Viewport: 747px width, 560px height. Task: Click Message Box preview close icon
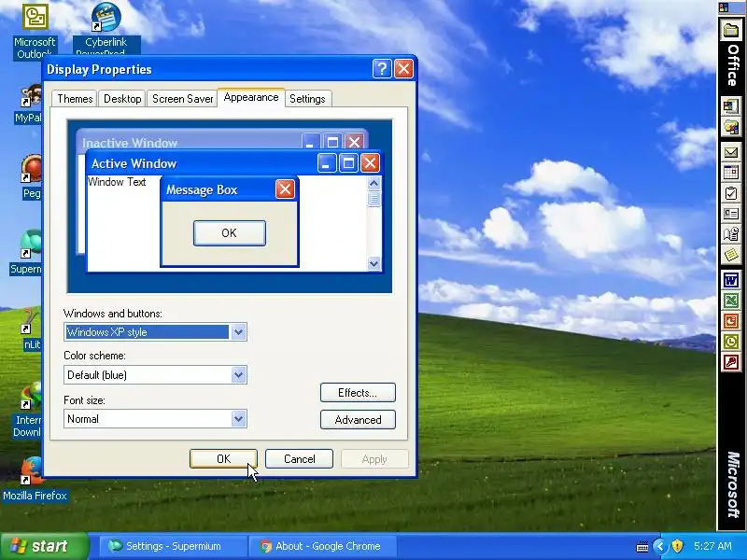point(285,189)
